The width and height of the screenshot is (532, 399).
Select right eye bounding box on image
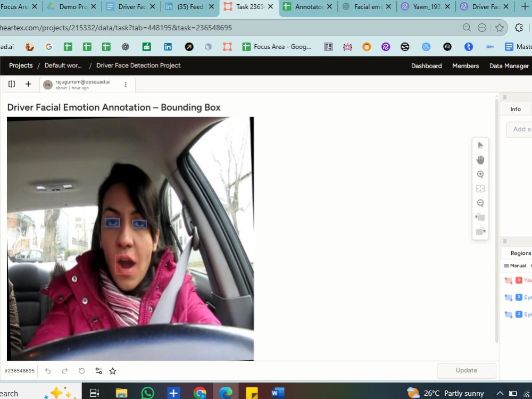point(139,224)
